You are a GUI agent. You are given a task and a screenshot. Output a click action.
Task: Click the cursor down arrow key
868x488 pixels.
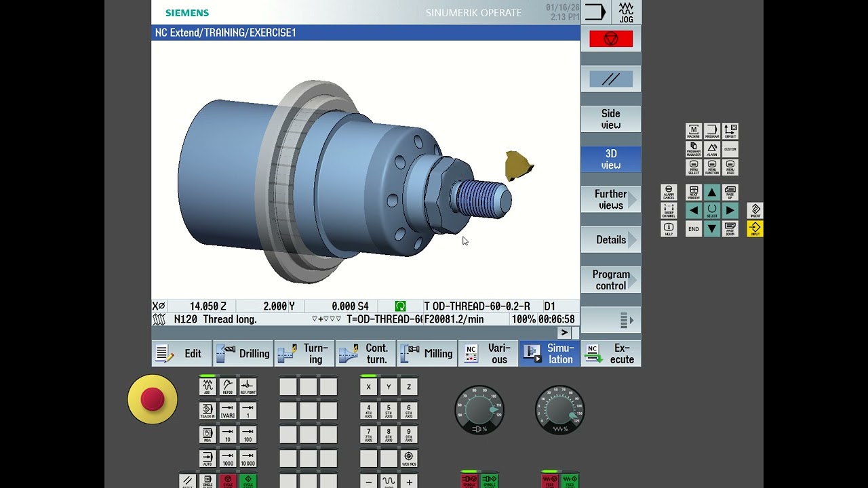click(712, 229)
